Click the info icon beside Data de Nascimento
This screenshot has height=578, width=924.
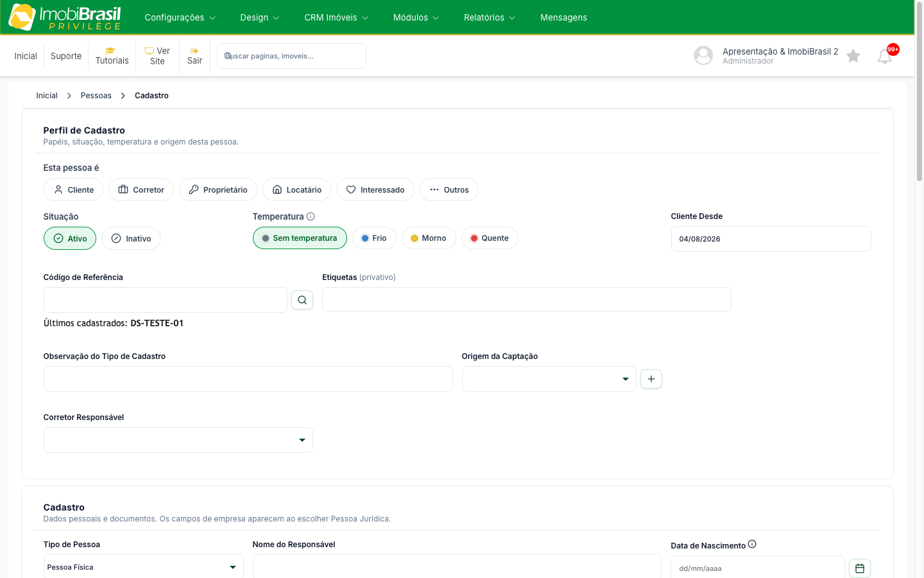pos(752,545)
